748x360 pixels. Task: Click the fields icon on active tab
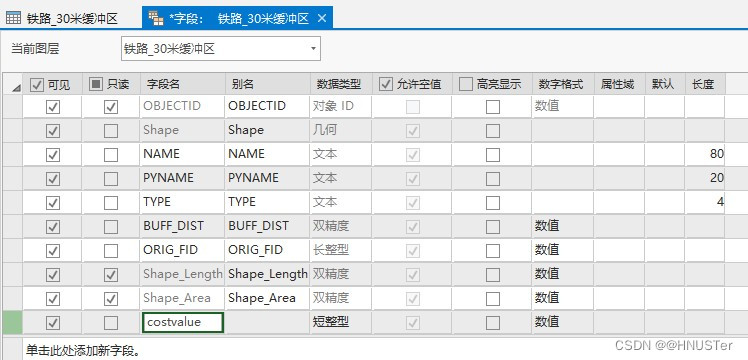[156, 18]
